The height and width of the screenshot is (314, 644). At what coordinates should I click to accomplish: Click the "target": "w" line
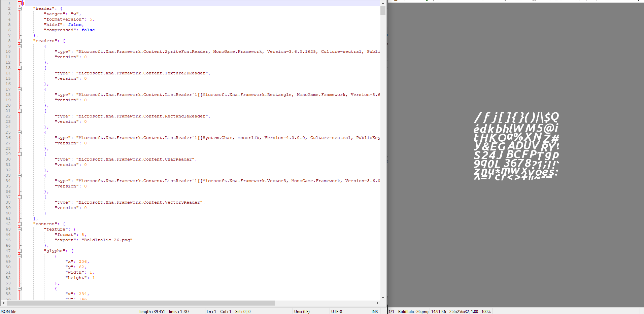coord(63,14)
